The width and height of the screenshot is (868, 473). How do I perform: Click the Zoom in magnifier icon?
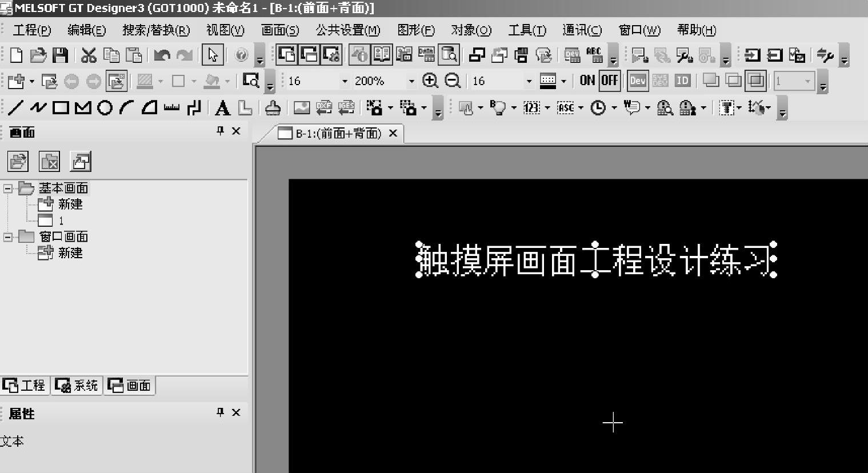pos(430,81)
